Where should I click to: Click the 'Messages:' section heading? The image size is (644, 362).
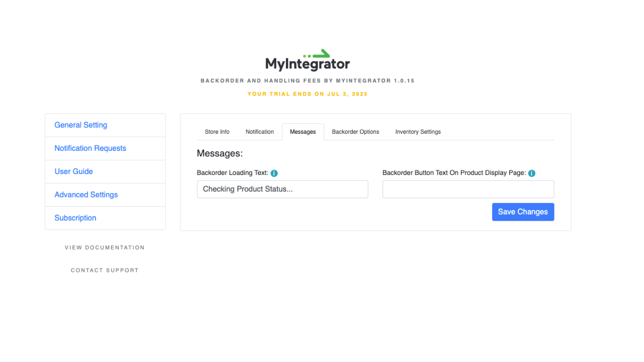[x=220, y=153]
